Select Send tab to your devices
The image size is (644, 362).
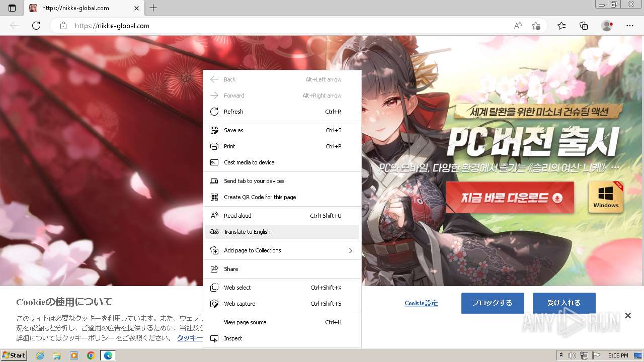click(x=282, y=181)
